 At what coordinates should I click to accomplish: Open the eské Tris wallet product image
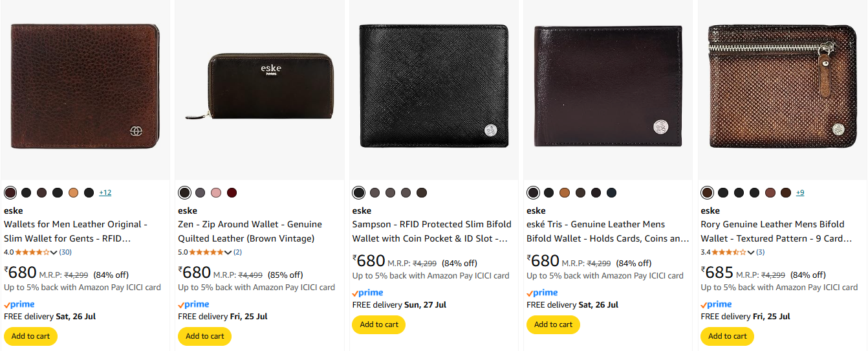point(608,86)
